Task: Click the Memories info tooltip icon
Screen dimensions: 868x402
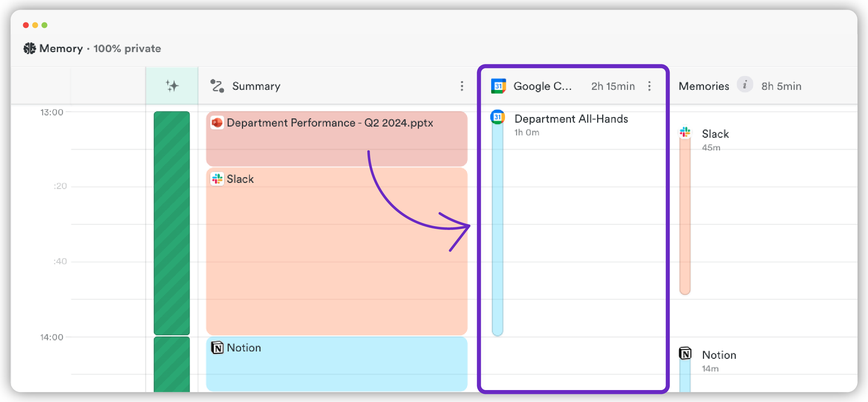Action: coord(745,85)
